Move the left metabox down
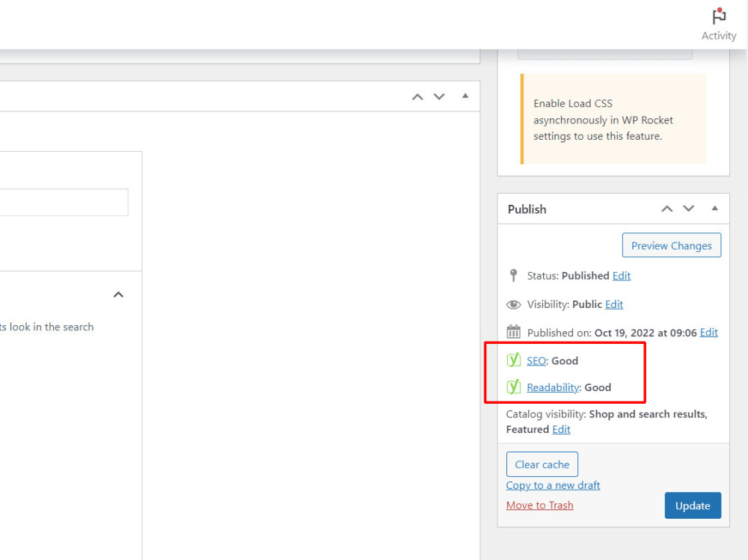Viewport: 748px width, 560px height. coord(439,97)
